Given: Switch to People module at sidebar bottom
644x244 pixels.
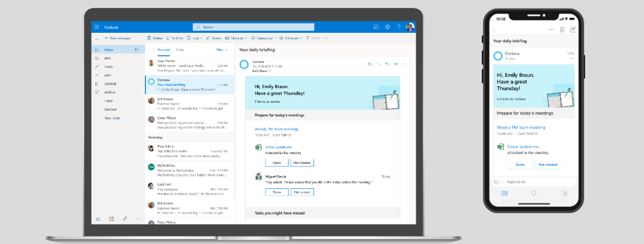Looking at the screenshot, I should click(124, 219).
